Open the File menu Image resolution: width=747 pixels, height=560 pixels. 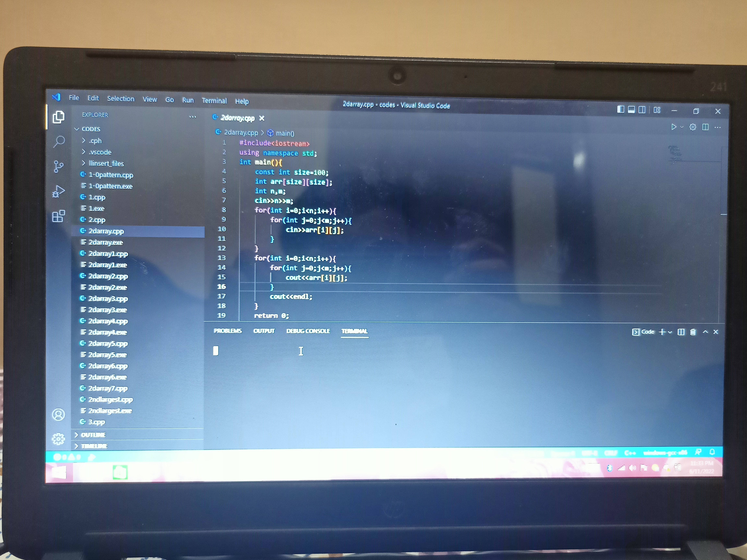pyautogui.click(x=74, y=98)
